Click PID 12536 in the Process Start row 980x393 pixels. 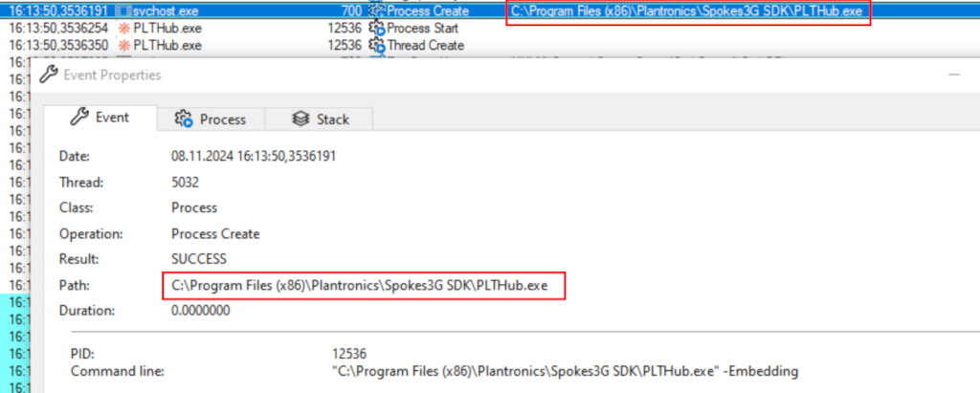click(x=345, y=28)
